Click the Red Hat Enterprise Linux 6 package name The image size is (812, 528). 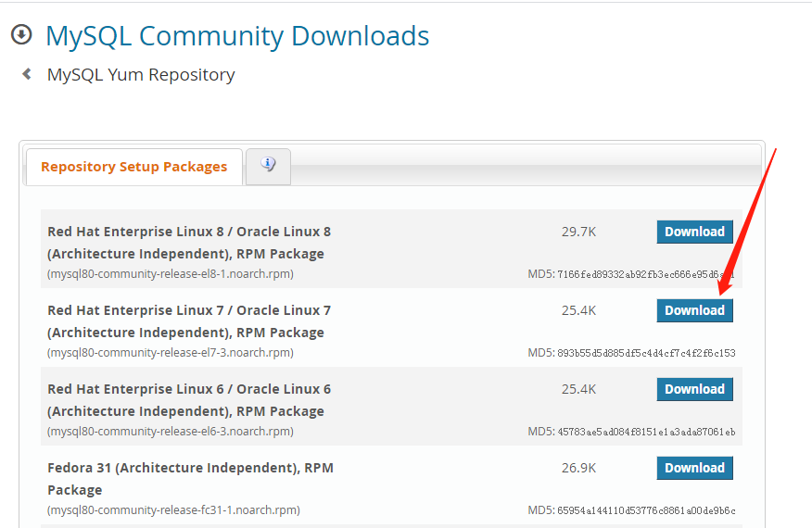(189, 399)
